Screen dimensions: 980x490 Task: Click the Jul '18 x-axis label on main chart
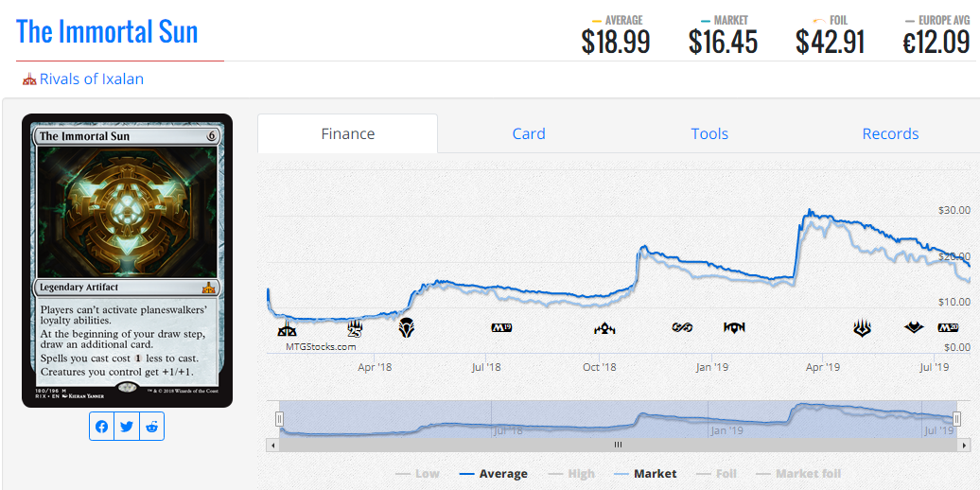pyautogui.click(x=485, y=367)
